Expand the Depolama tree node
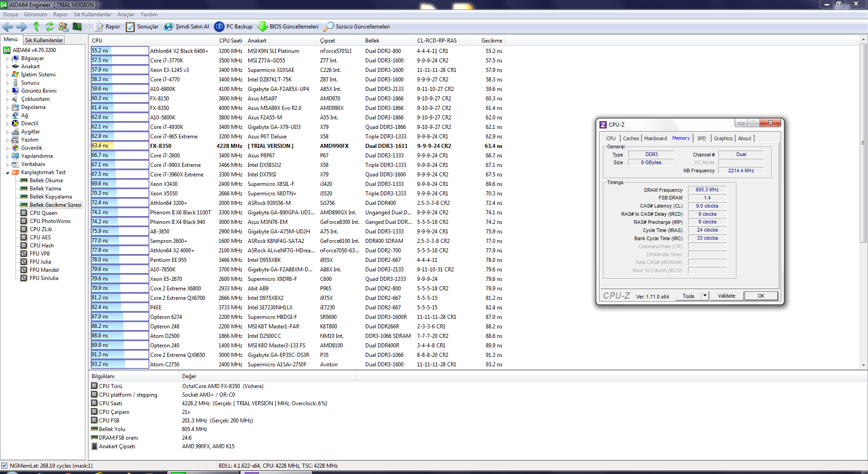The width and height of the screenshot is (868, 474). [7, 108]
